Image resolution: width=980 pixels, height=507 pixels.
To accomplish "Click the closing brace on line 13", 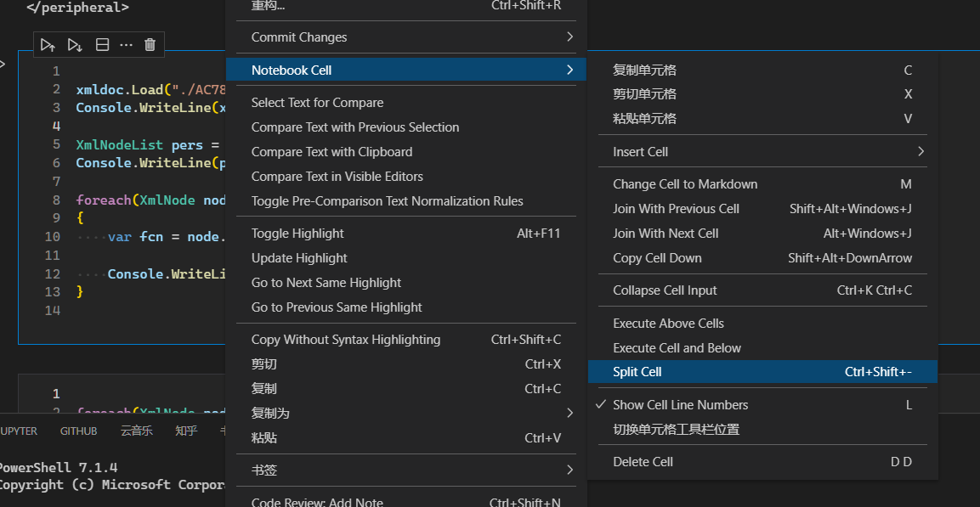I will pyautogui.click(x=79, y=291).
